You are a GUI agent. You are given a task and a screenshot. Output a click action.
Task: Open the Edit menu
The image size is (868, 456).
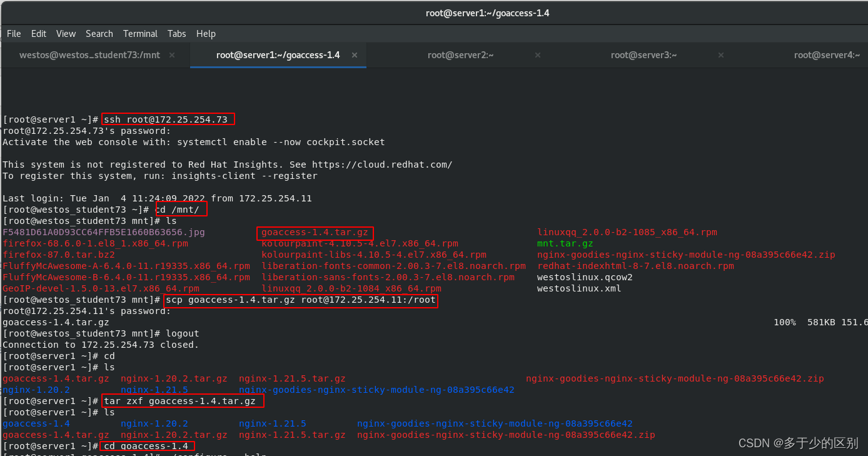[39, 34]
